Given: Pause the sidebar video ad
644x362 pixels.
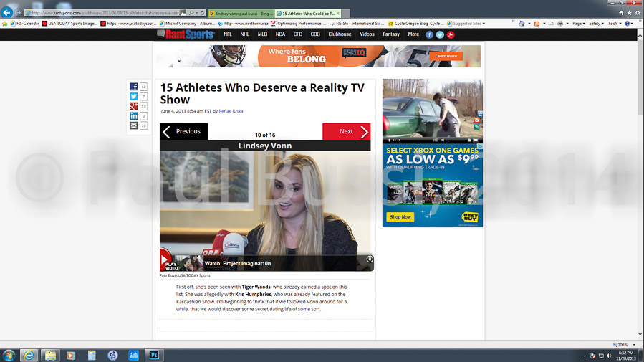Looking at the screenshot, I should (388, 140).
